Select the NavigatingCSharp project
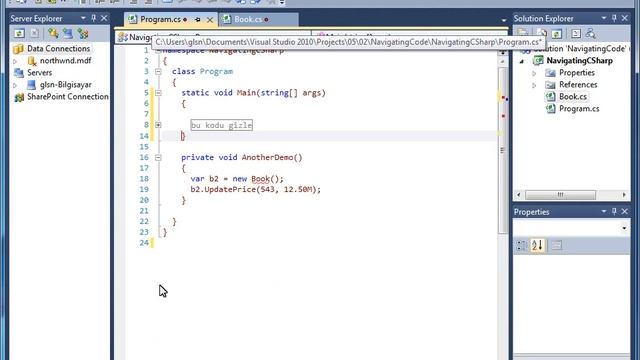The image size is (640, 360). [x=579, y=61]
